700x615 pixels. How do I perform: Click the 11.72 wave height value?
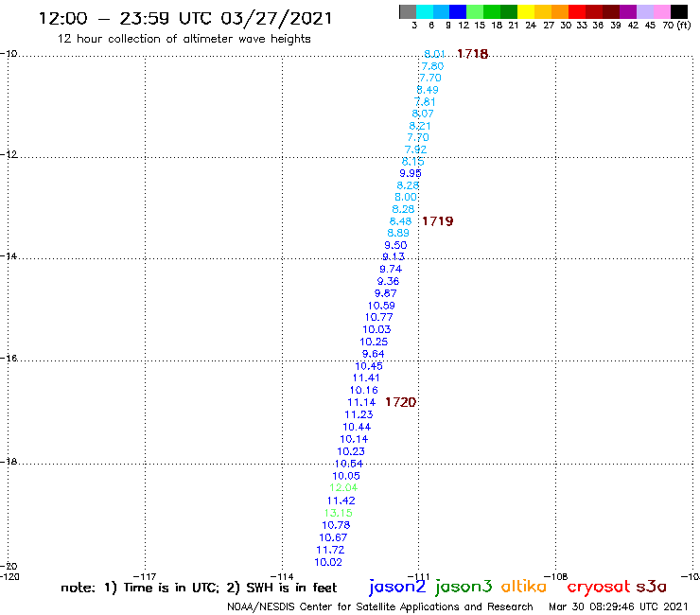click(x=330, y=551)
